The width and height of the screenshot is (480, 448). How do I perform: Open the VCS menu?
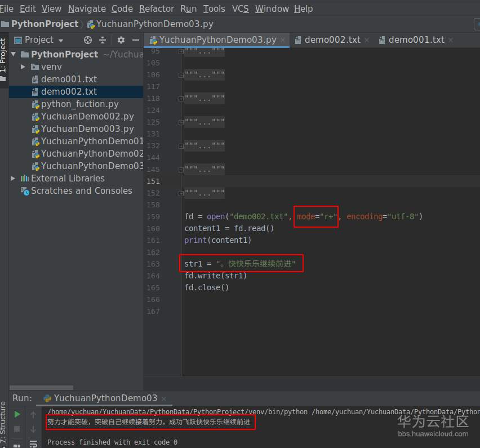point(241,8)
